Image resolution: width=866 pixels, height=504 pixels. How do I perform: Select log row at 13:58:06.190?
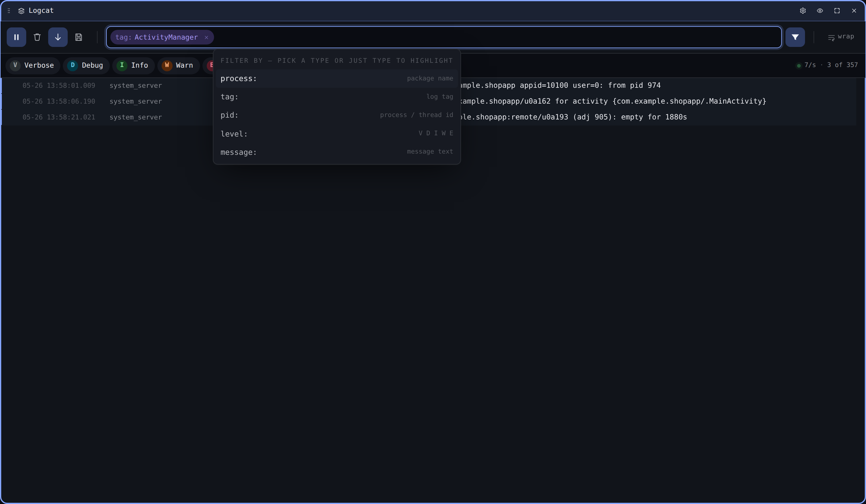[x=429, y=101]
